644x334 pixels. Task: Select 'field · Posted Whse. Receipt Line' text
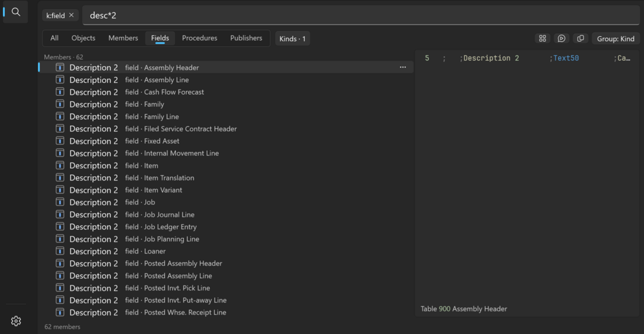pos(175,312)
